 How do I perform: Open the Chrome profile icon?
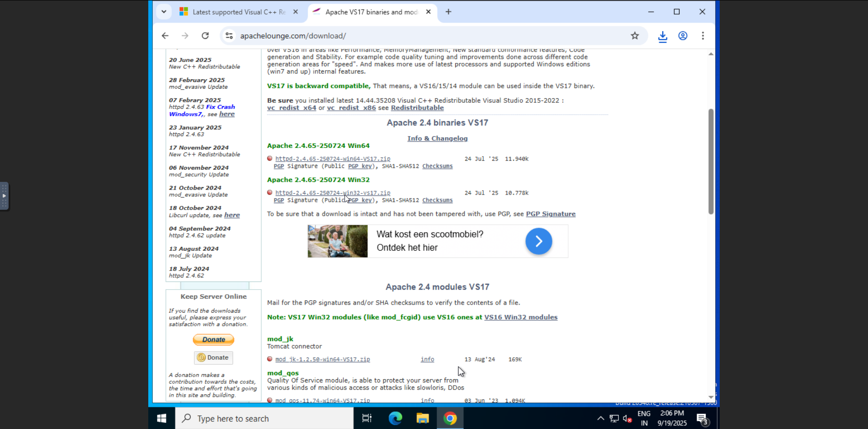point(683,36)
